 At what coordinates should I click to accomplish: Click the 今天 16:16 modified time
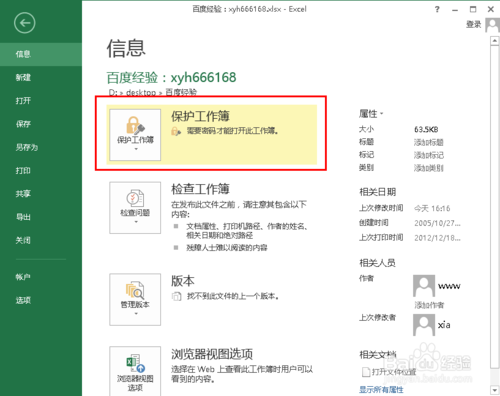pos(432,209)
